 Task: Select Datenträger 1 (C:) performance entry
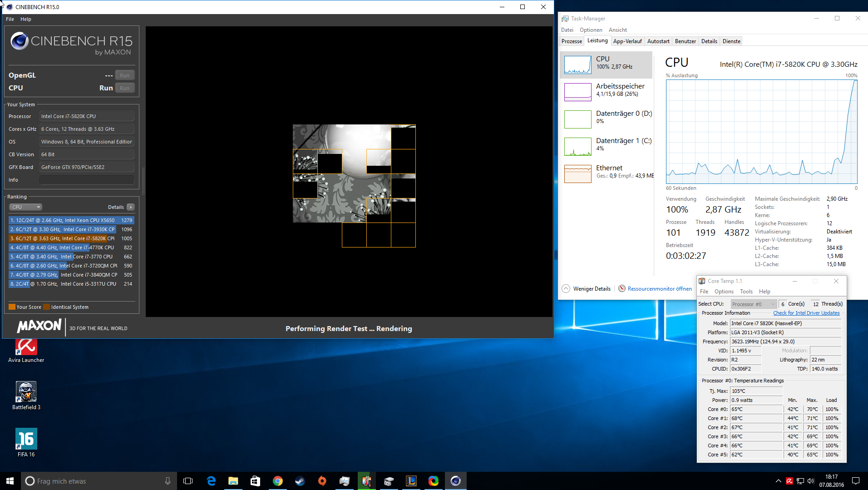point(606,146)
